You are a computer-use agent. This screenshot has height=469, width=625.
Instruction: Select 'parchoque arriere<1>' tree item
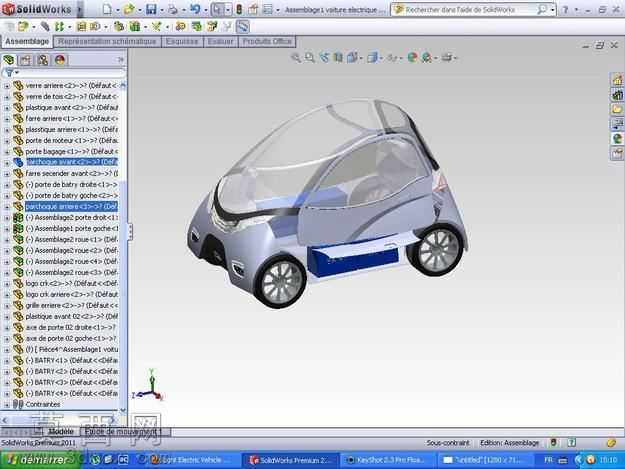(71, 206)
